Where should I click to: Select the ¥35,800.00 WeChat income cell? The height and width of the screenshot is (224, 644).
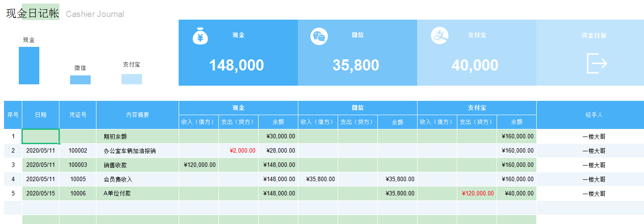coord(318,179)
